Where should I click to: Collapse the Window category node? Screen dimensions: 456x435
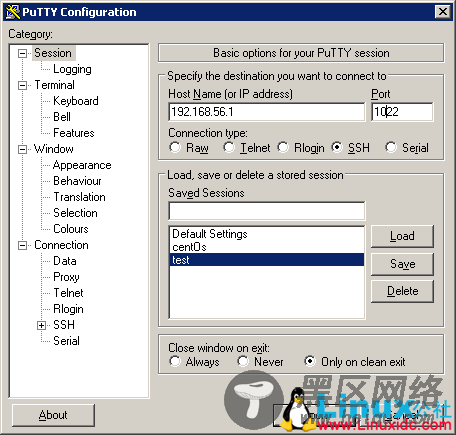(x=22, y=149)
